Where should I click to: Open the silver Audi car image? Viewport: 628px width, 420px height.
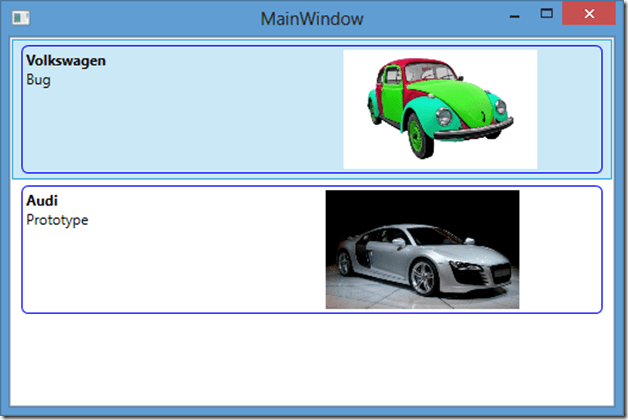tap(423, 249)
